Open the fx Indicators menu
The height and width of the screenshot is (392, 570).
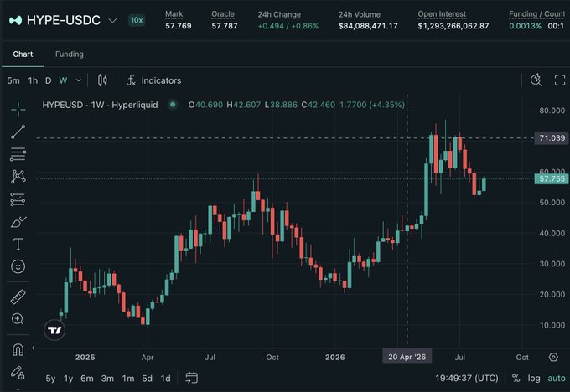tap(154, 80)
